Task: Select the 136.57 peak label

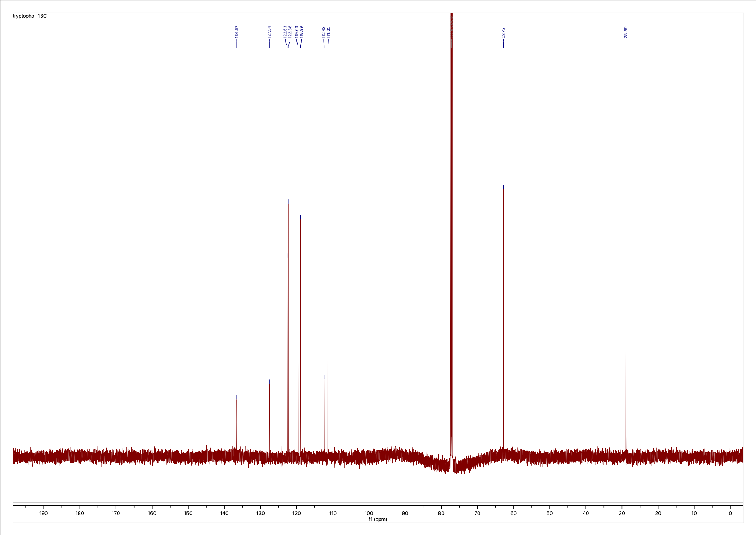Action: 237,32
